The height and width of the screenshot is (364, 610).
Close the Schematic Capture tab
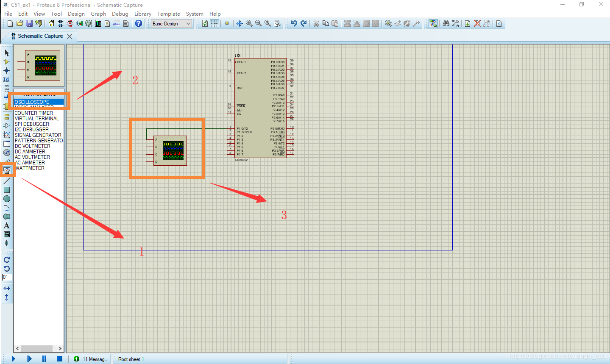70,36
